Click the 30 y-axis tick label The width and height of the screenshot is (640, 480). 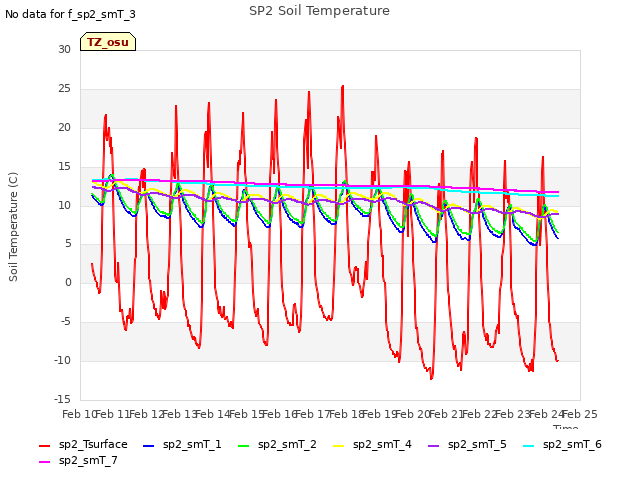pyautogui.click(x=64, y=49)
